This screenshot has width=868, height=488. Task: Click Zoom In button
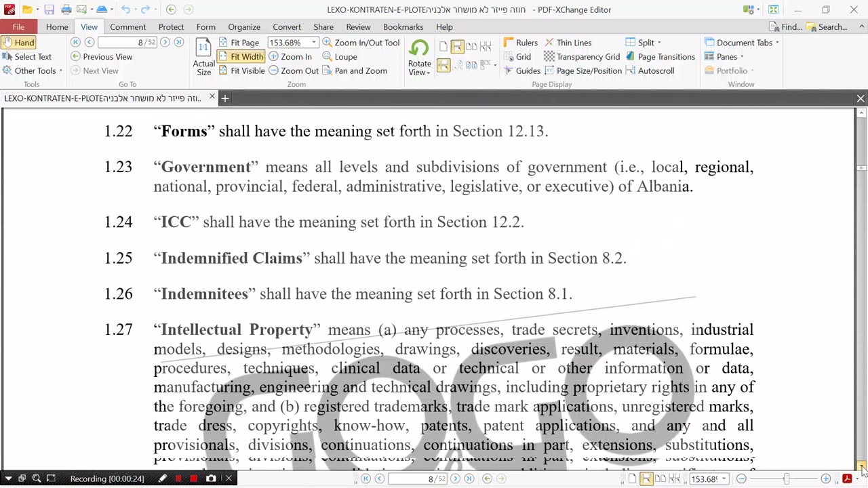pos(290,57)
